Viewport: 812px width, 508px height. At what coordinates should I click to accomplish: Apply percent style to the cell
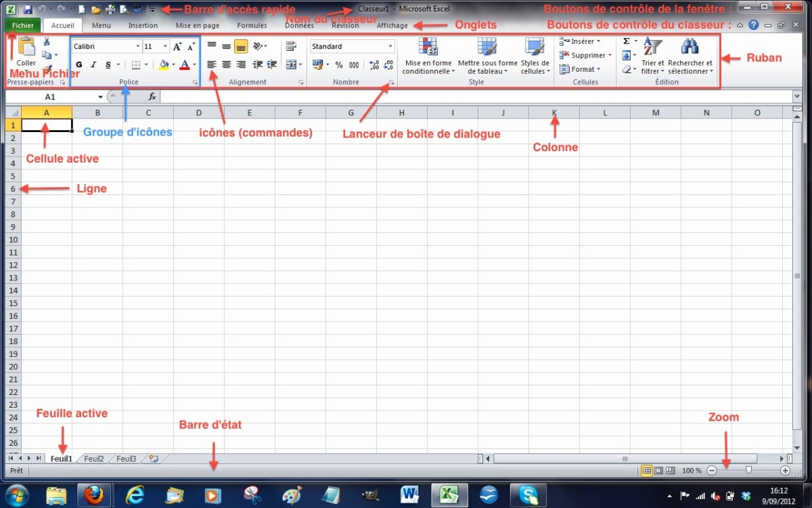(x=339, y=65)
